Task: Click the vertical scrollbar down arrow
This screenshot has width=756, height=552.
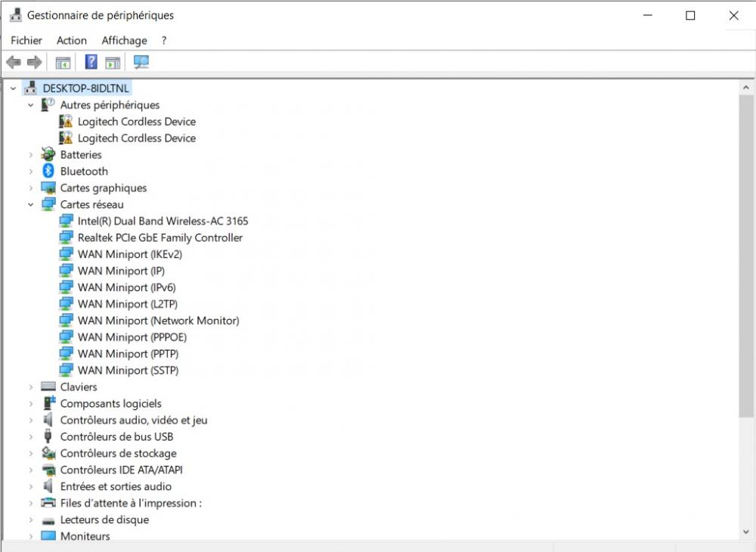Action: [x=746, y=533]
